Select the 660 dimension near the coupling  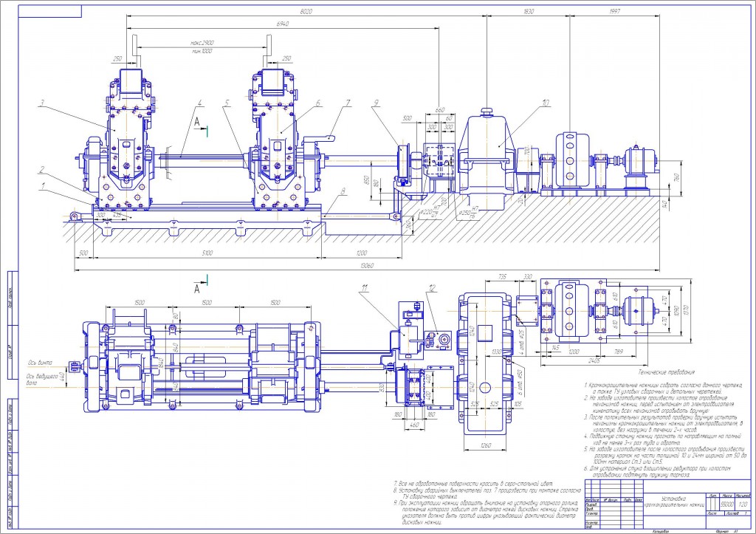(x=440, y=110)
